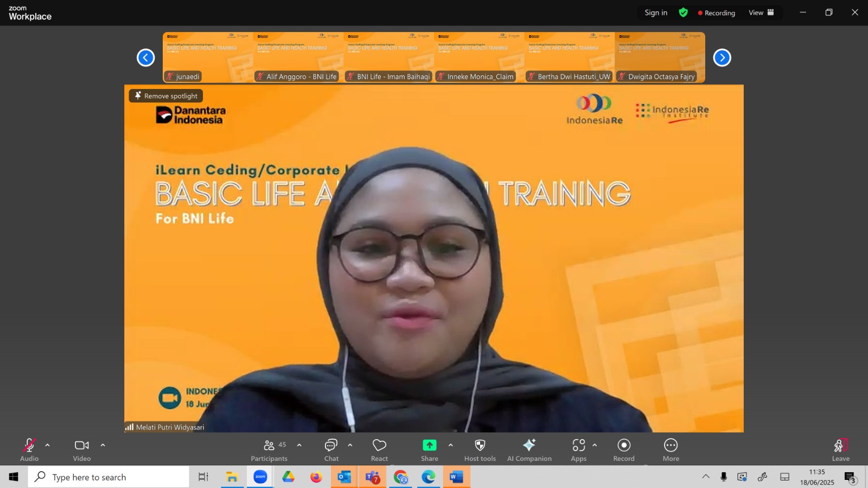868x488 pixels.
Task: Click the Recording indicator
Action: coord(716,13)
